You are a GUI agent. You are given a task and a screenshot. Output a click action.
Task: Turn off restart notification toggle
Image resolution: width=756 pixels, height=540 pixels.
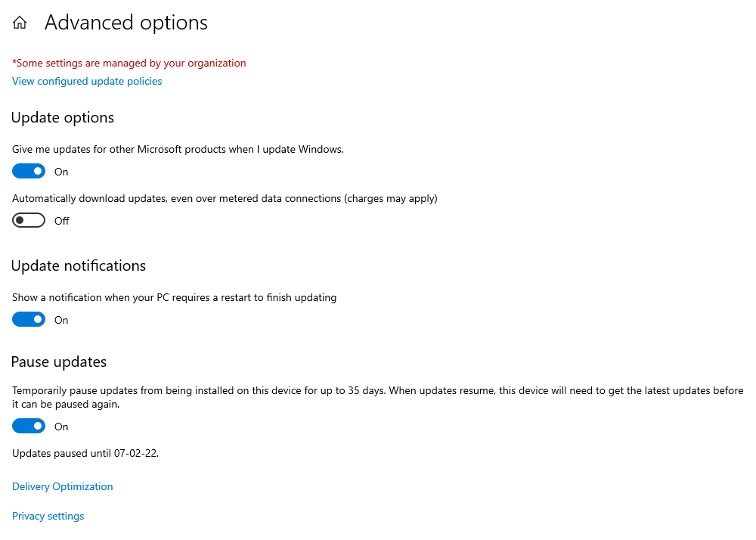click(28, 319)
